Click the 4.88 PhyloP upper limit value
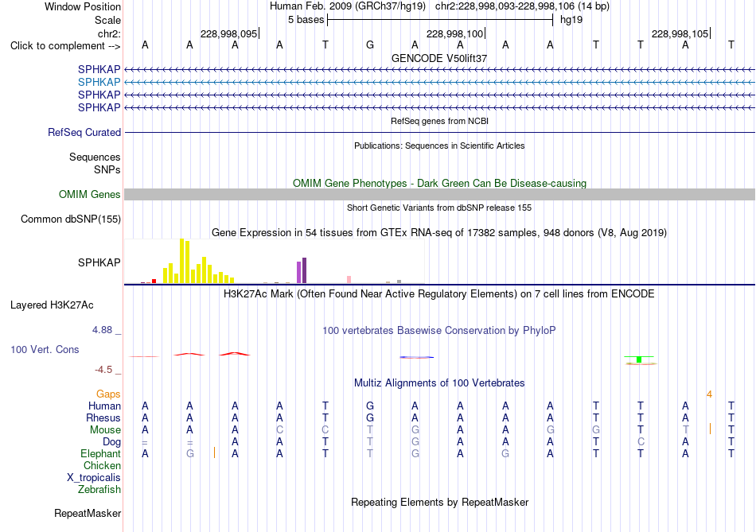This screenshot has height=532, width=756. pos(102,330)
